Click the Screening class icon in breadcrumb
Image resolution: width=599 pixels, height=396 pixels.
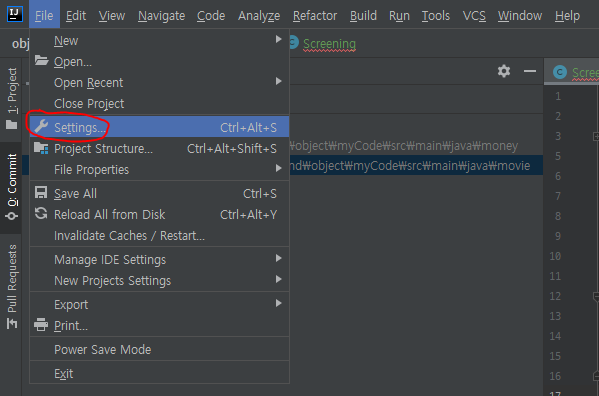(x=293, y=42)
